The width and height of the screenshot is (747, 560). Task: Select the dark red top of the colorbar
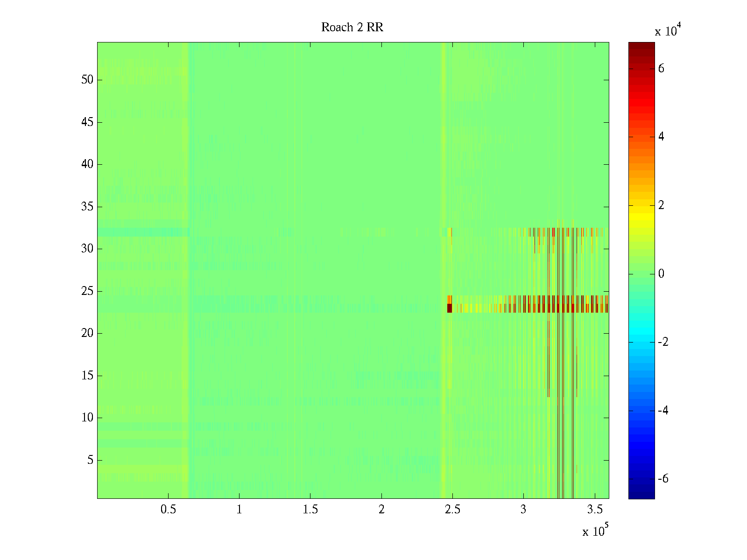point(641,47)
